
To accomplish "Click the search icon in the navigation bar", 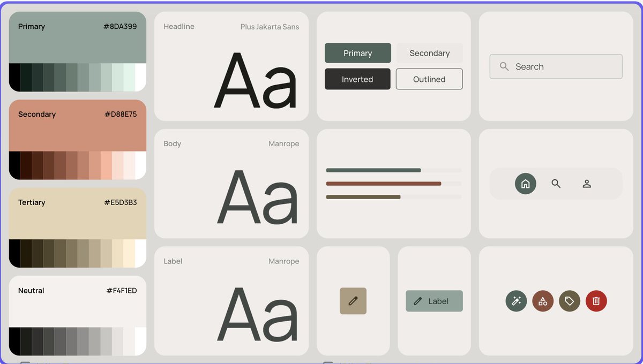I will 556,184.
